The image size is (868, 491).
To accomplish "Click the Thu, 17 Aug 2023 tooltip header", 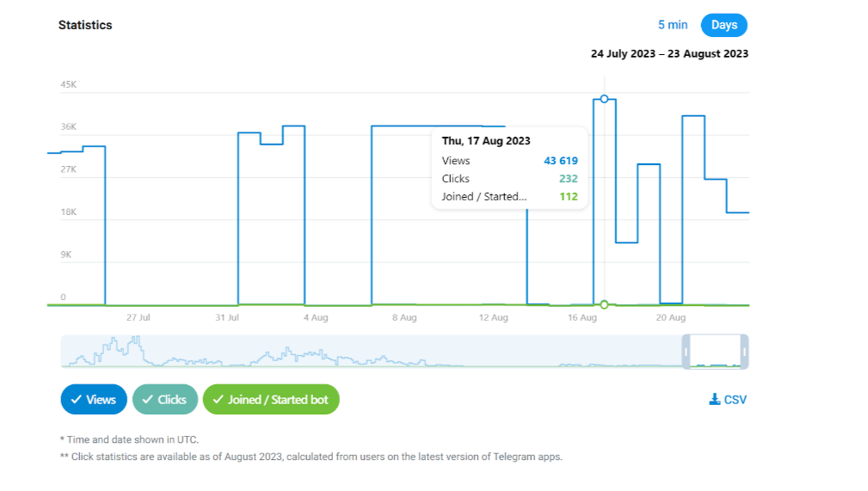I will pos(486,140).
